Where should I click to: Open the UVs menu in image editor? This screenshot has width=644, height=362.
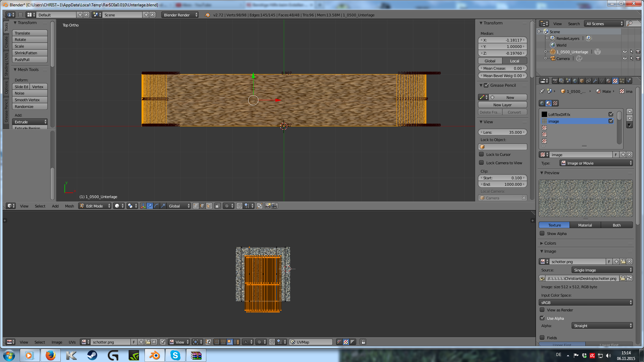pyautogui.click(x=72, y=342)
